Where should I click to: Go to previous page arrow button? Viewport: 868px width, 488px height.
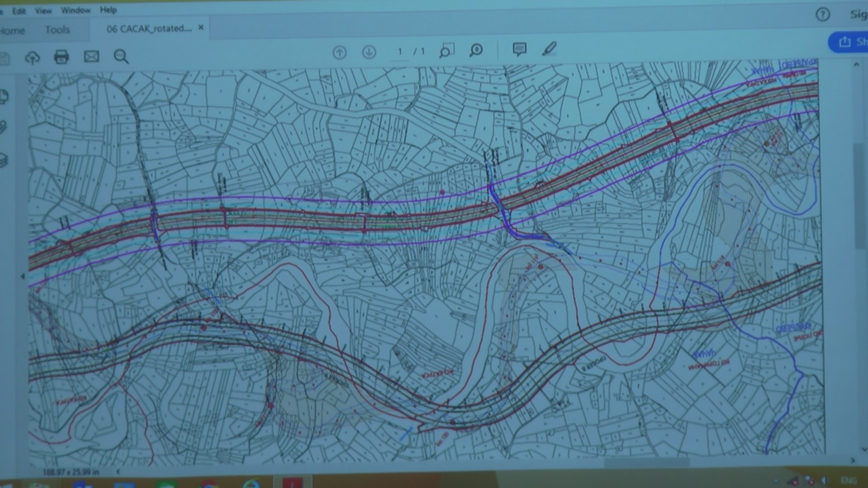pos(340,52)
